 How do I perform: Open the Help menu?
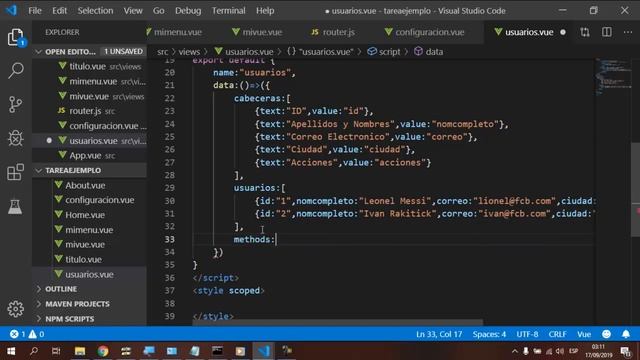coord(265,11)
